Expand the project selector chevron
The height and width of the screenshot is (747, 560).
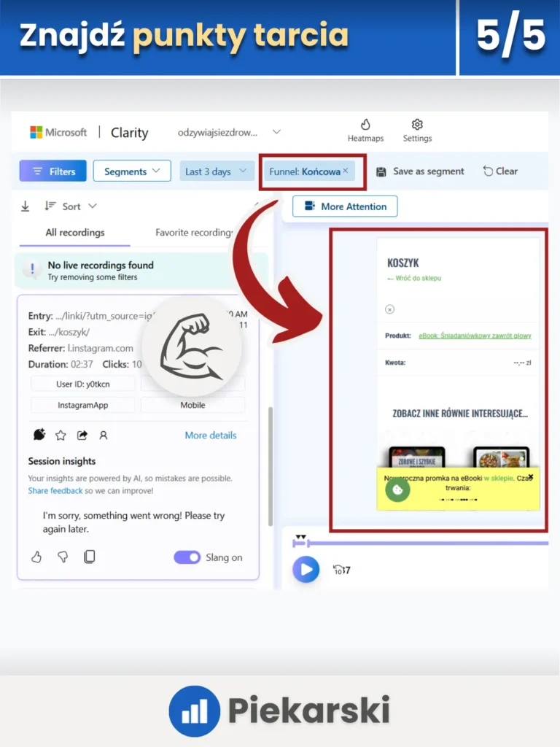coord(276,131)
